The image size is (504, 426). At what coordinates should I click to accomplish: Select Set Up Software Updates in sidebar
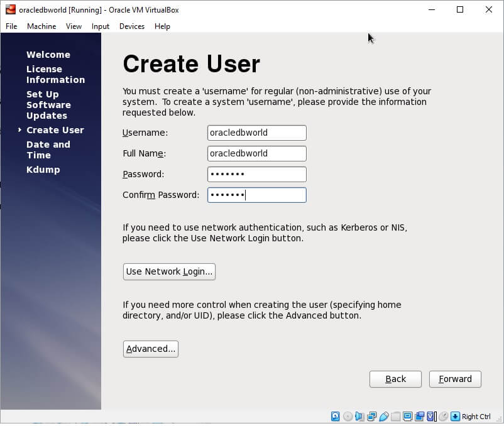[x=48, y=105]
